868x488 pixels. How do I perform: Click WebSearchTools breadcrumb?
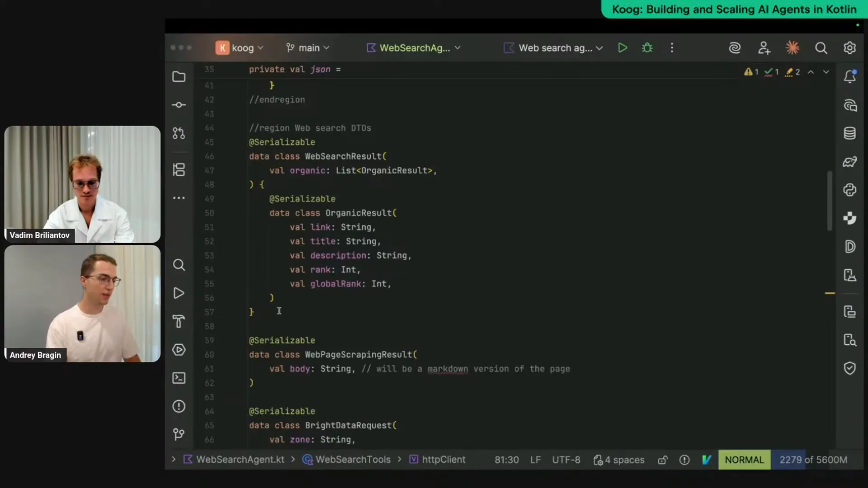347,460
